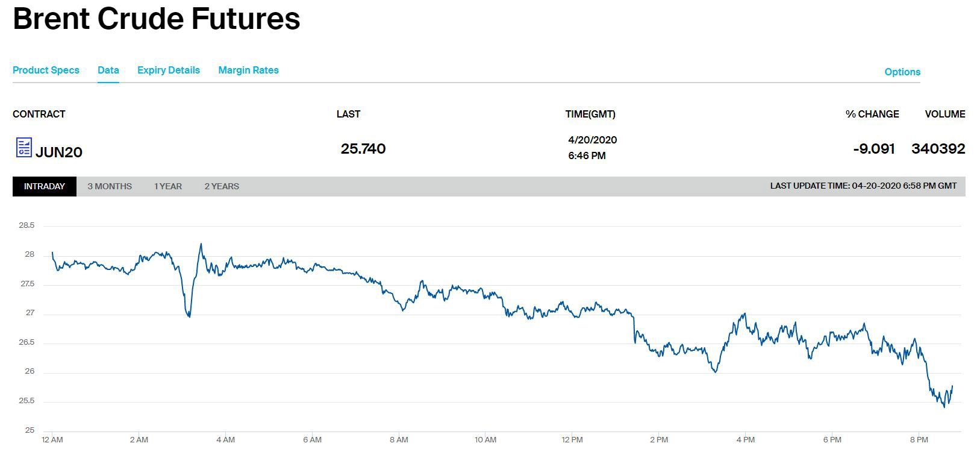Click the Brent Crude Futures page title
Image resolution: width=980 pixels, height=452 pixels.
coord(157,19)
